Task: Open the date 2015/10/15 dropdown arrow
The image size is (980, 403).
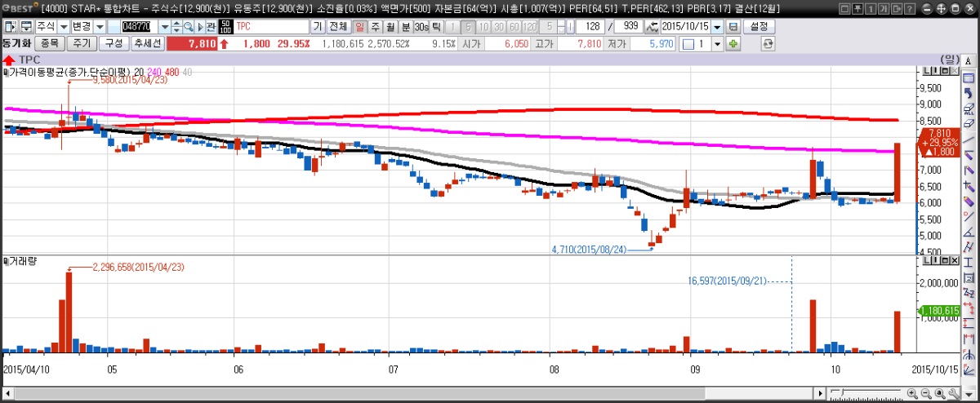Action: pyautogui.click(x=717, y=27)
